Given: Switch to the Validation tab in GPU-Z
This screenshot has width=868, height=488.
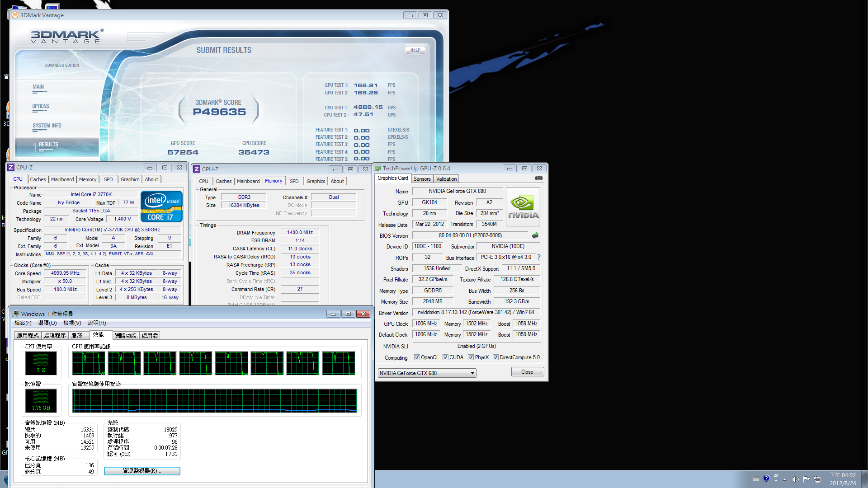Looking at the screenshot, I should [446, 179].
